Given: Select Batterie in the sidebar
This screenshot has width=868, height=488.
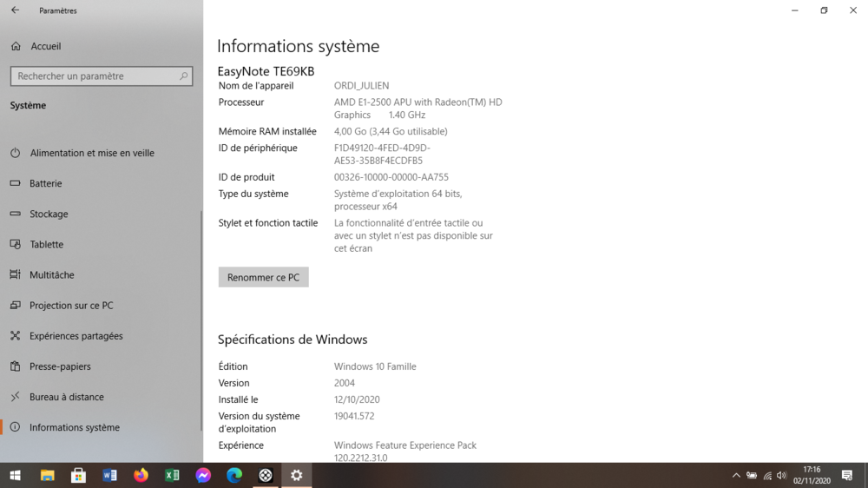Looking at the screenshot, I should click(45, 183).
